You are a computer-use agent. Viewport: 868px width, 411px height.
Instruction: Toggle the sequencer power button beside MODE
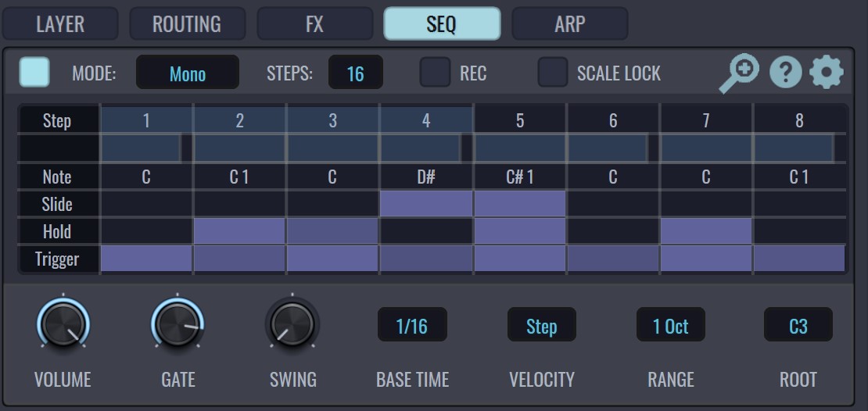pyautogui.click(x=34, y=73)
